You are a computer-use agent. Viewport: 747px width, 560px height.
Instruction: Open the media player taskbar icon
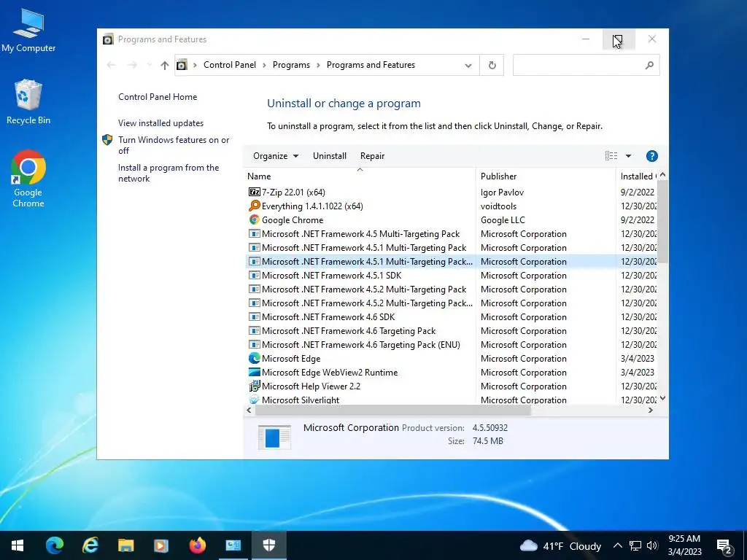(x=161, y=545)
